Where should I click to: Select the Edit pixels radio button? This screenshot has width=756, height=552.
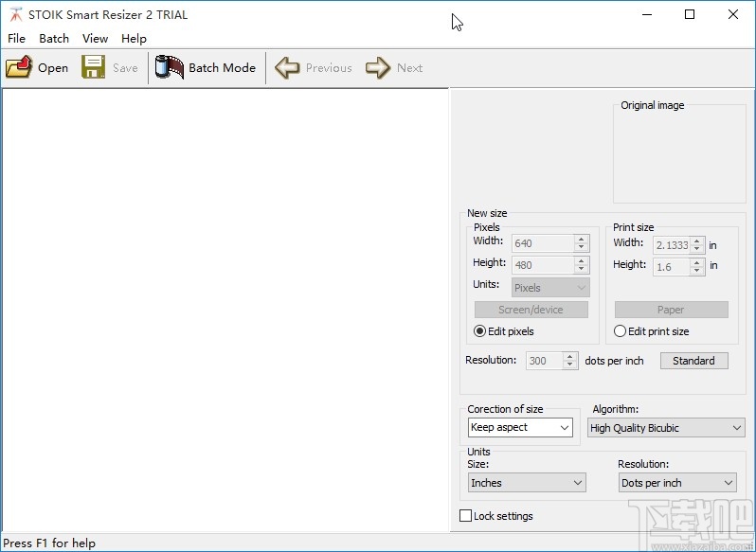479,331
